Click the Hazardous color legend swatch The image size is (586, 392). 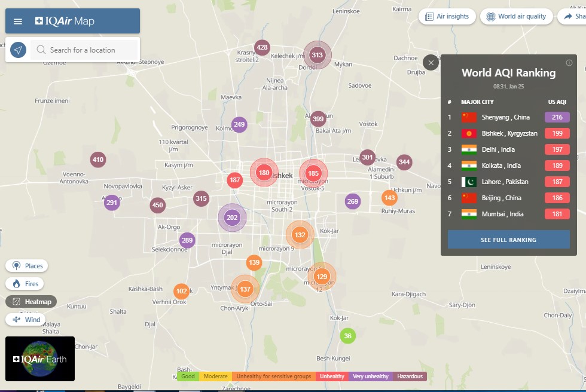pyautogui.click(x=410, y=376)
